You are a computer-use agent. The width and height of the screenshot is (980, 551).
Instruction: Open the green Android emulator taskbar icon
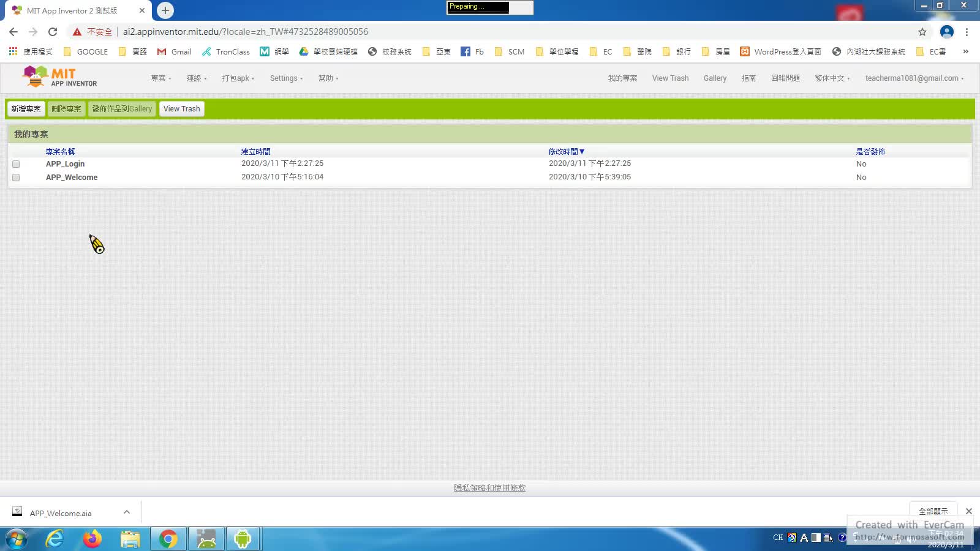(243, 539)
